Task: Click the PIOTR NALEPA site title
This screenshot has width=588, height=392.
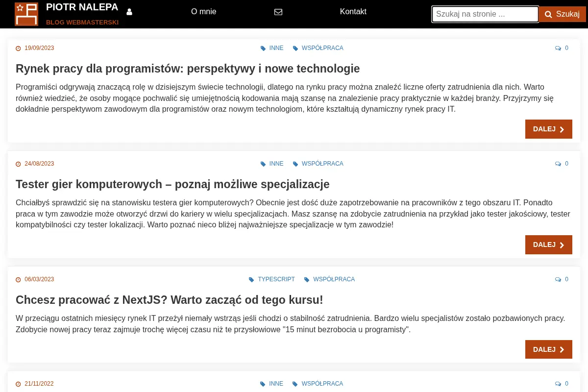Action: point(82,7)
